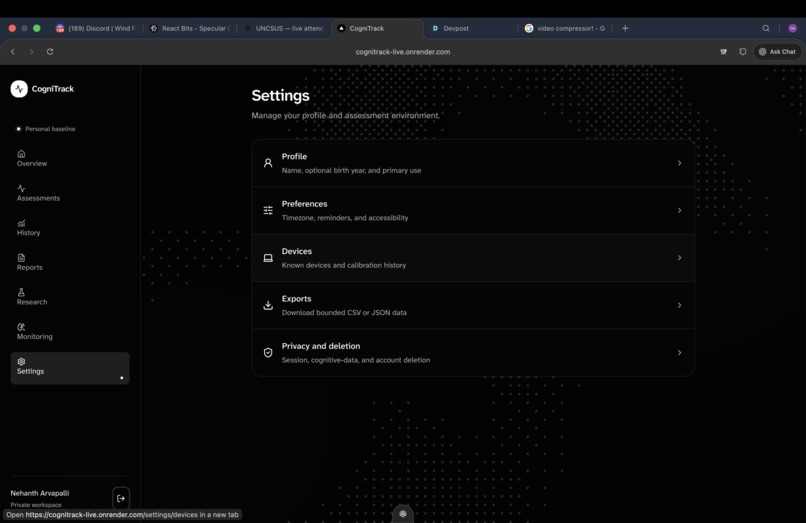Click the Settings page heading

click(x=280, y=96)
